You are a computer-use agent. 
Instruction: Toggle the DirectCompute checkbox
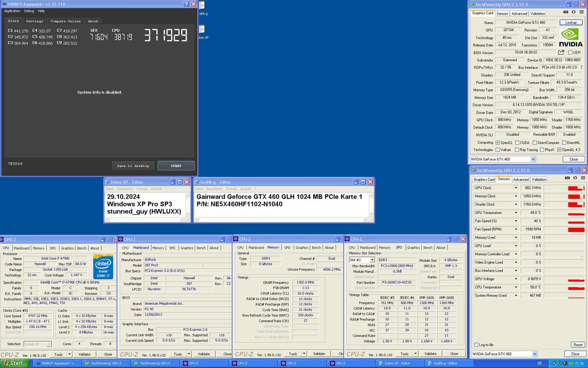[535, 143]
